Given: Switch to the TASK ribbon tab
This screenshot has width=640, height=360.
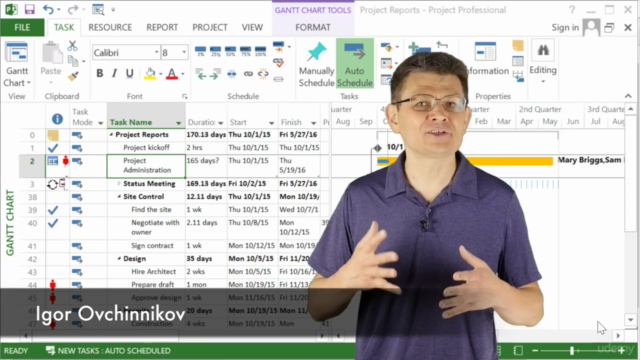Looking at the screenshot, I should pos(64,27).
